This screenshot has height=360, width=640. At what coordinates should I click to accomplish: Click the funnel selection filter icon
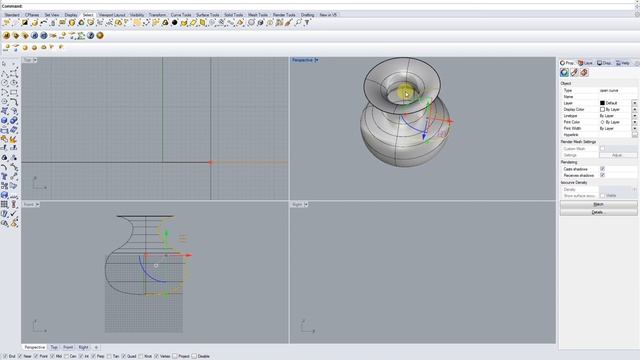pos(307,23)
